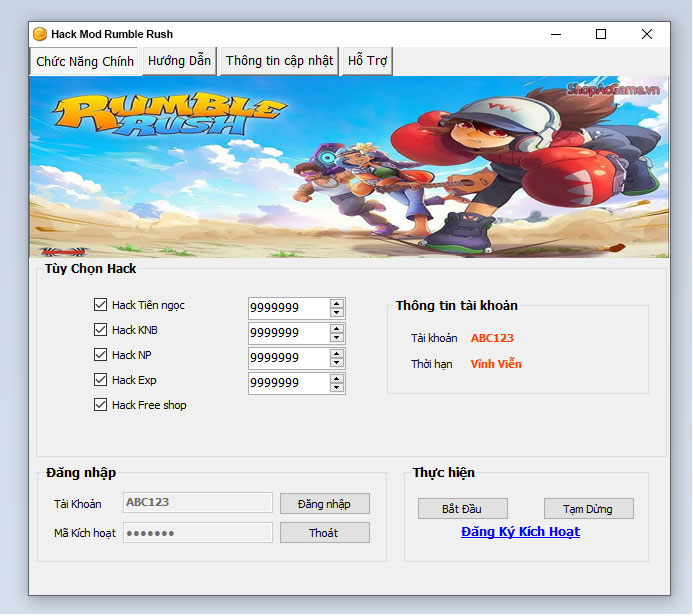The height and width of the screenshot is (616, 693).
Task: Click the Đăng nhập button
Action: pos(325,504)
